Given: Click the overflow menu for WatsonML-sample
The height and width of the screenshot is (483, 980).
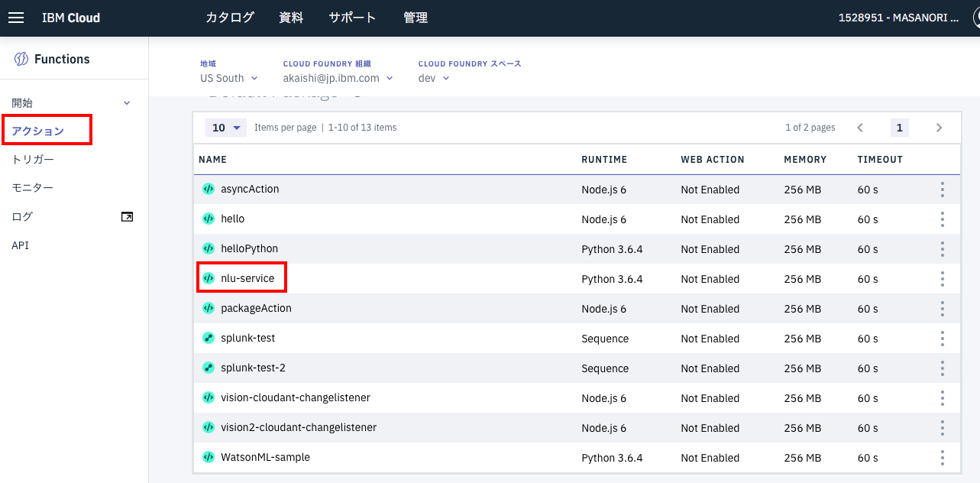Looking at the screenshot, I should click(x=942, y=457).
